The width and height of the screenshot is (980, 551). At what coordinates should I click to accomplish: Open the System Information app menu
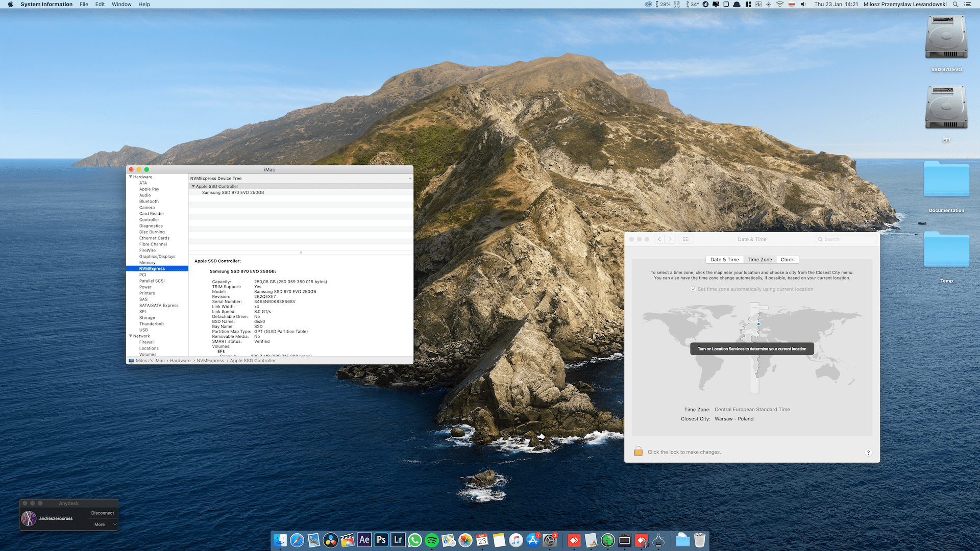point(46,4)
